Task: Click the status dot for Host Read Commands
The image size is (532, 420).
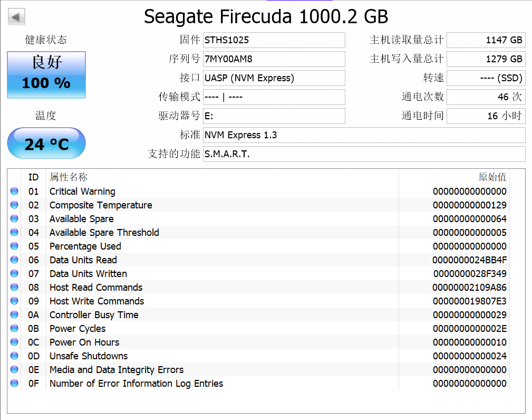Action: coord(14,287)
